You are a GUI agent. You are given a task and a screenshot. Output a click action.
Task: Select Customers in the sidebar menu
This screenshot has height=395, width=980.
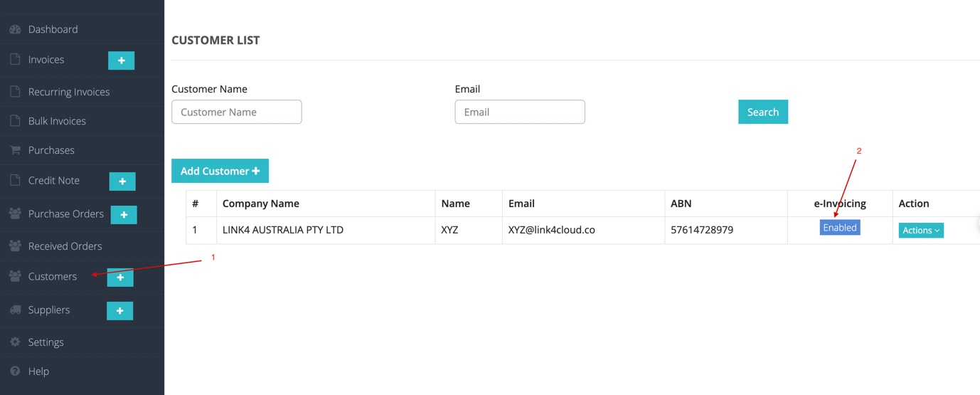pyautogui.click(x=53, y=277)
